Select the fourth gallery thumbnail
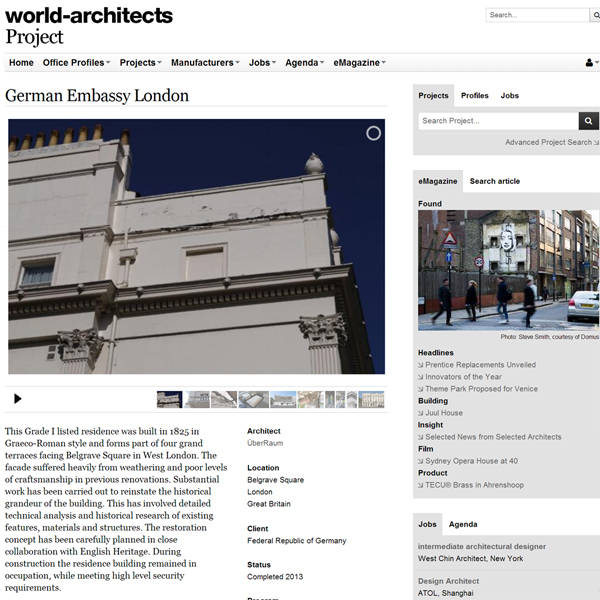Screen dimensions: 600x600 pyautogui.click(x=253, y=399)
